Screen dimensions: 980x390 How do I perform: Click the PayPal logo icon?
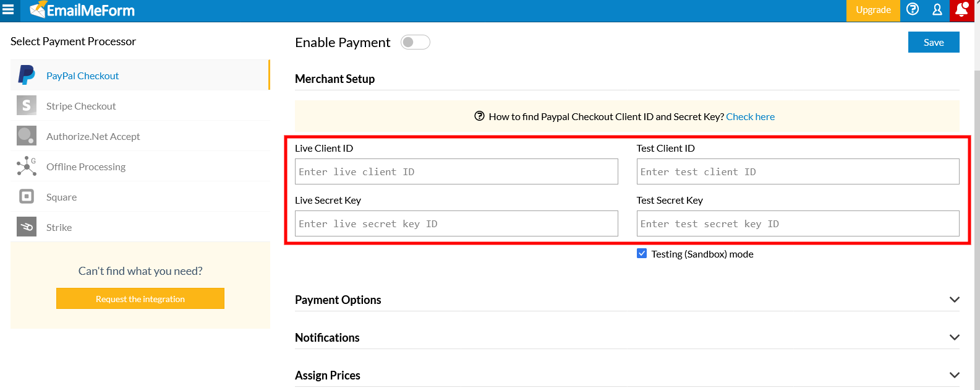(x=27, y=75)
